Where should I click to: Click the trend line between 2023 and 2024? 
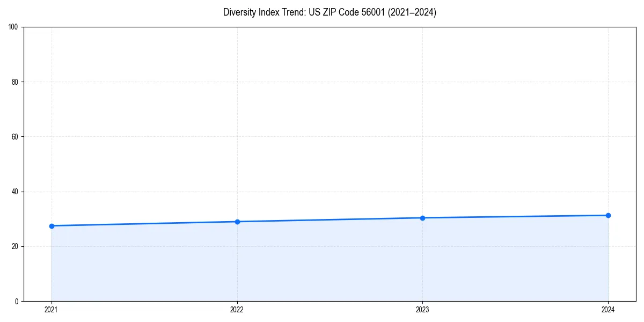[515, 216]
